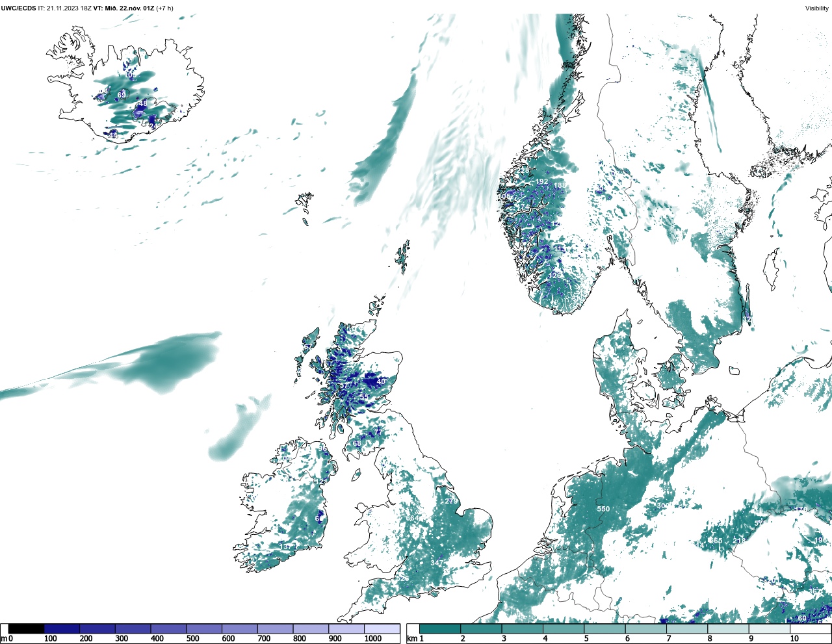
Task: Select the '665' value in eastern Germany
Action: tap(715, 541)
